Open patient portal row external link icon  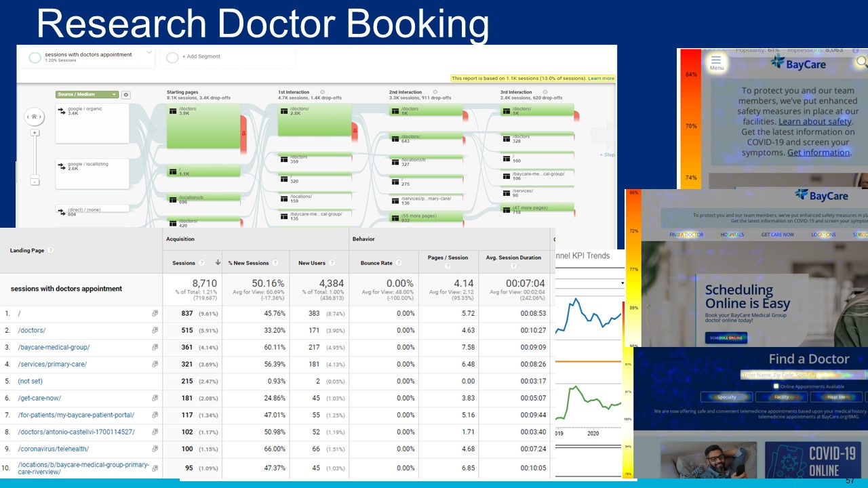point(155,415)
